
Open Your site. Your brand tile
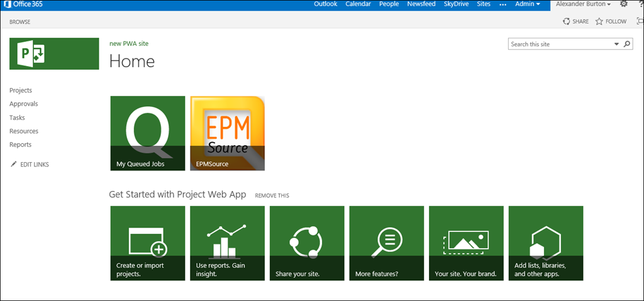466,244
